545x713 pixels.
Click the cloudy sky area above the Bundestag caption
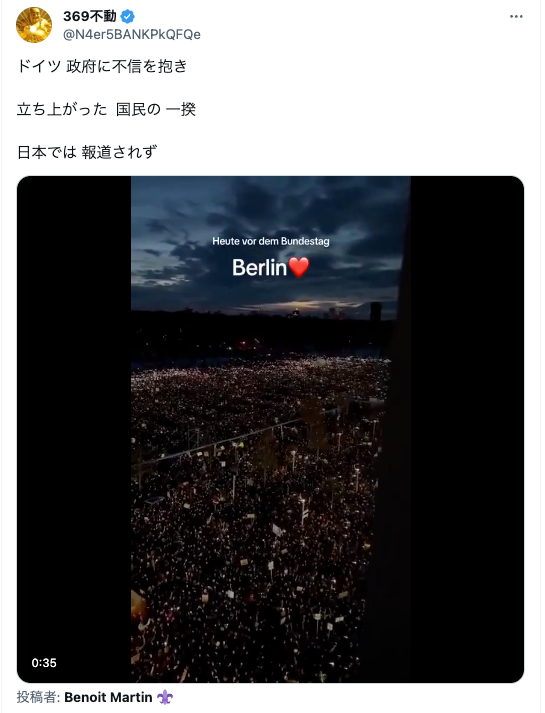(x=270, y=205)
